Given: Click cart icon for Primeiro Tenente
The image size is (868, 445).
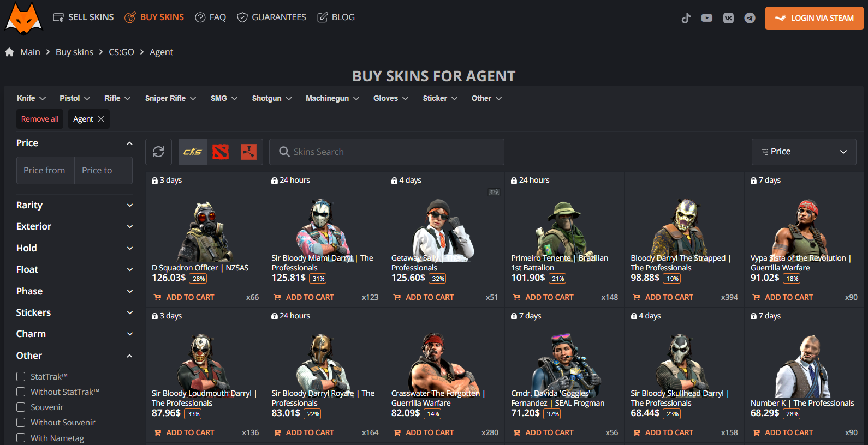Looking at the screenshot, I should 517,297.
